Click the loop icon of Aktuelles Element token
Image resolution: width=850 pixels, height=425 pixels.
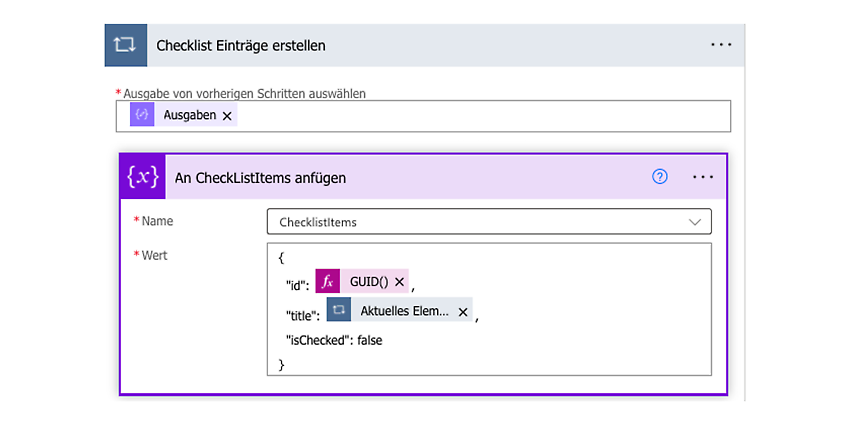(339, 310)
